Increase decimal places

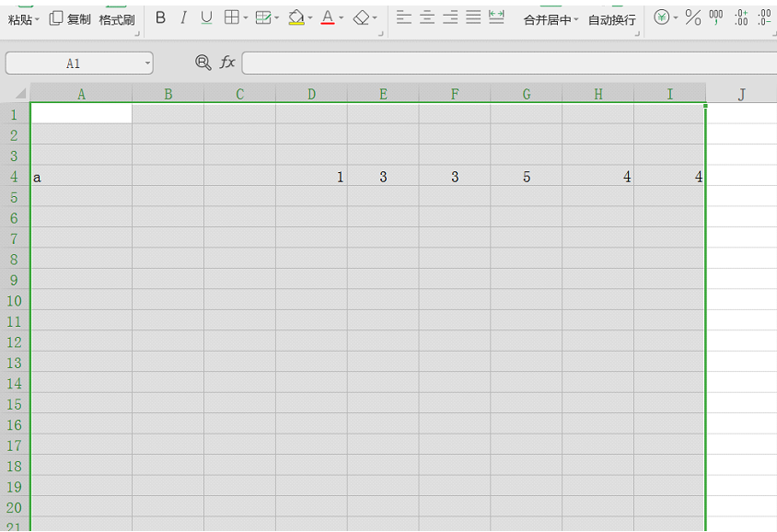(741, 17)
